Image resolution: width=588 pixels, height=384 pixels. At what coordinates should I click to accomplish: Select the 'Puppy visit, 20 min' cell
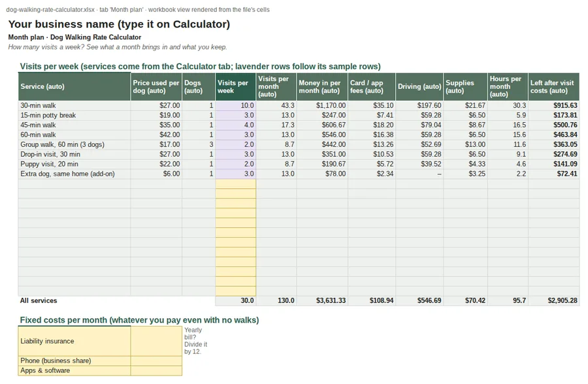click(x=74, y=165)
